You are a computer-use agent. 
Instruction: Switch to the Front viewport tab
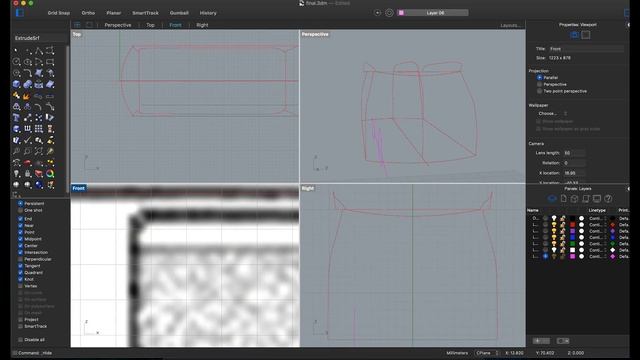[x=175, y=25]
